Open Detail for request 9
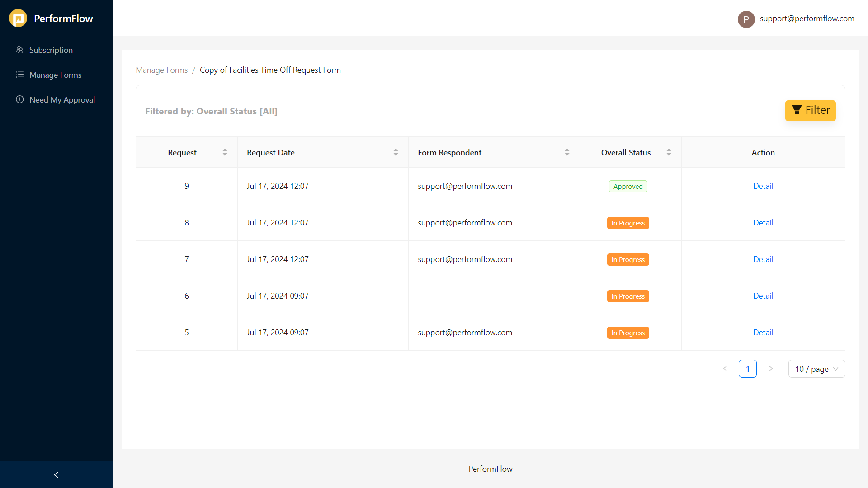The width and height of the screenshot is (868, 488). click(x=763, y=186)
